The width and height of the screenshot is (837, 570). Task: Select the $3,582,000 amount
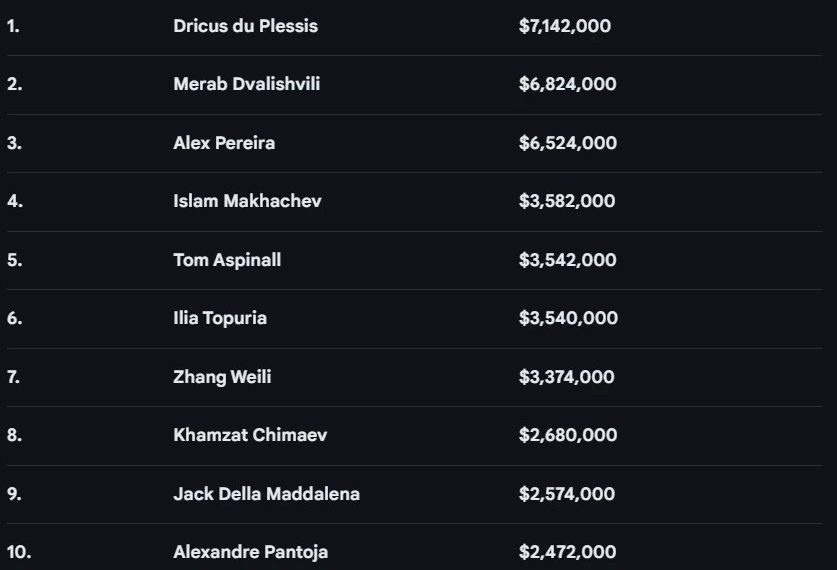point(567,201)
